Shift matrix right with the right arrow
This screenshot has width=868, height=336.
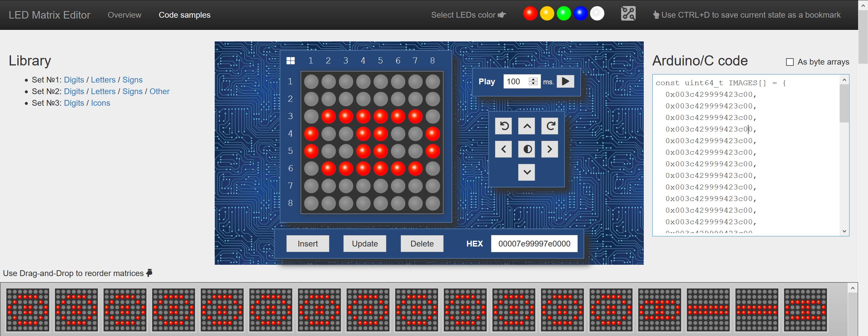coord(550,149)
